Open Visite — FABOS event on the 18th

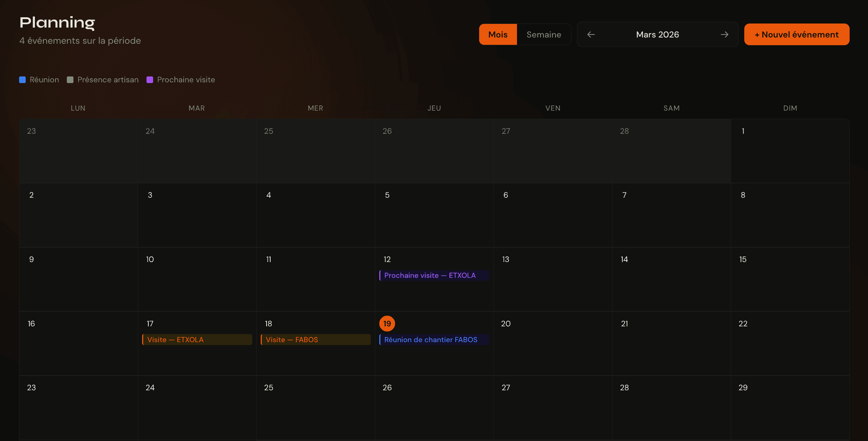[x=315, y=340]
